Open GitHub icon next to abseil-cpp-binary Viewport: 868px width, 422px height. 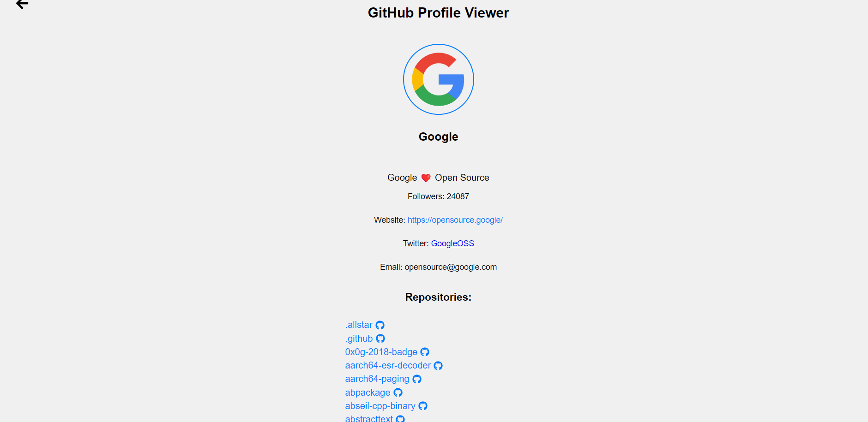coord(423,406)
